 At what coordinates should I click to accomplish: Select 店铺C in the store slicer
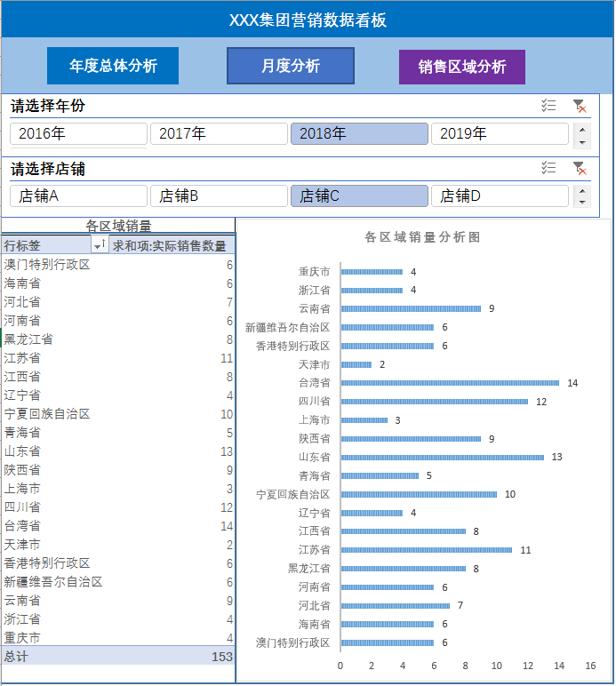point(359,195)
